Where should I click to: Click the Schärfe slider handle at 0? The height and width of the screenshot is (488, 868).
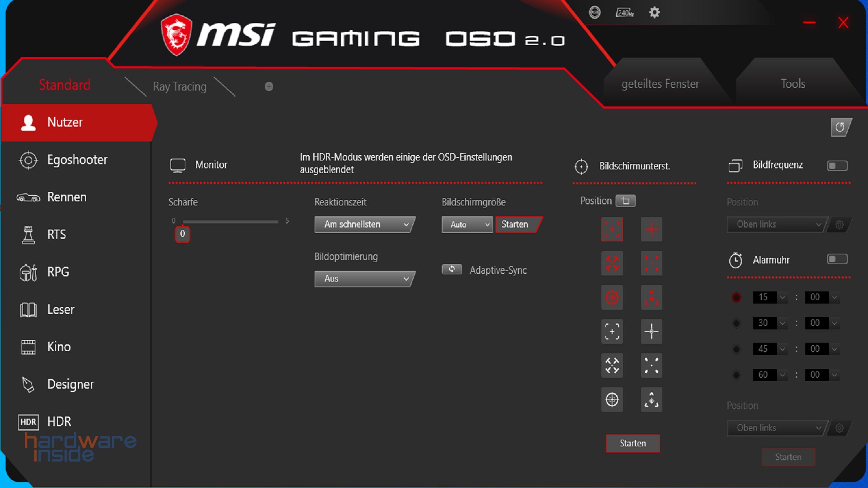[182, 234]
